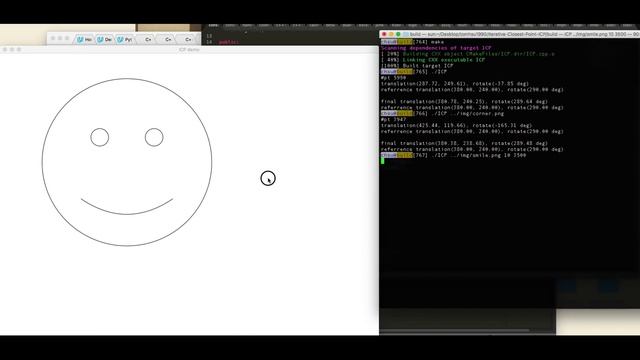Click the 'Built target ICP' line
640x360 pixels.
417,66
